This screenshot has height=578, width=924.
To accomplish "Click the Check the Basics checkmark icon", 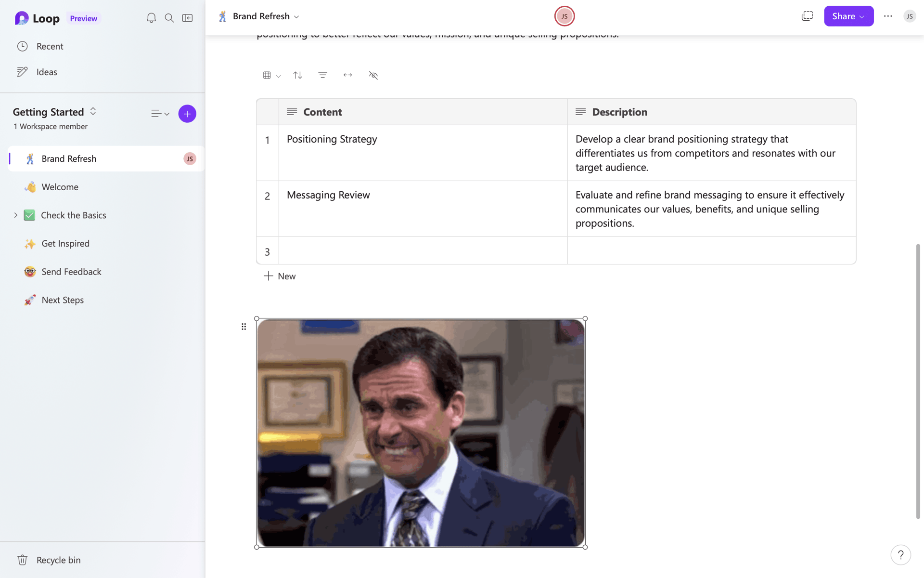I will tap(29, 215).
